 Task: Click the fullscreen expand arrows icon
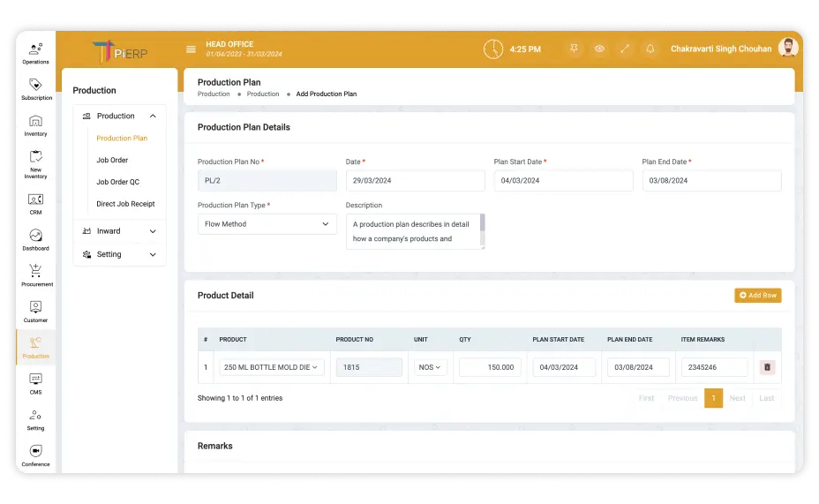coord(625,49)
